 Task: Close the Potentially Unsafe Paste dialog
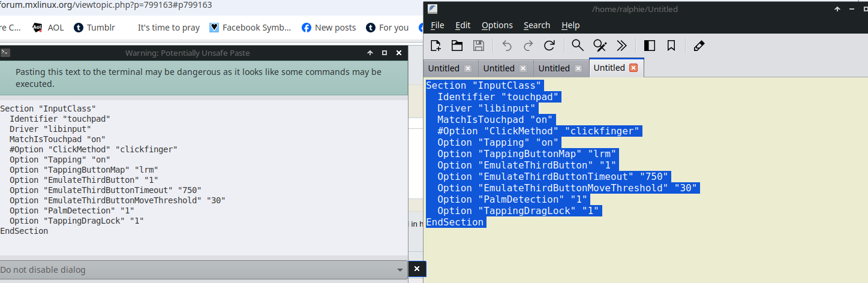point(400,53)
